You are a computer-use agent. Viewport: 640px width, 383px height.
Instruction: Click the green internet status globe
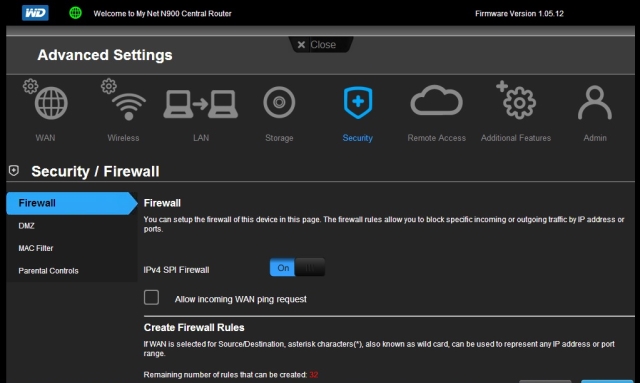[76, 13]
